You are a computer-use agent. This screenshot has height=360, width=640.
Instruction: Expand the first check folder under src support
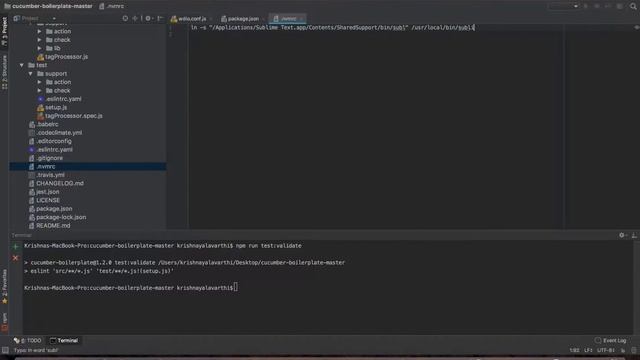(x=40, y=40)
